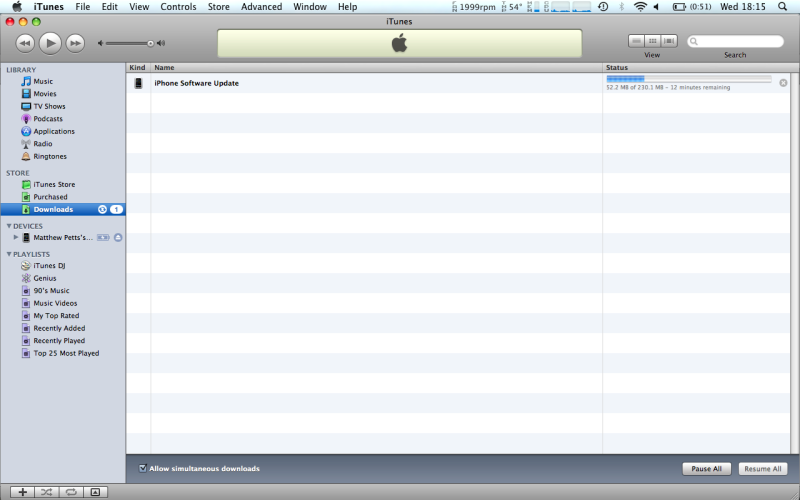
Task: Uncheck Allow simultaneous downloads
Action: coord(143,468)
